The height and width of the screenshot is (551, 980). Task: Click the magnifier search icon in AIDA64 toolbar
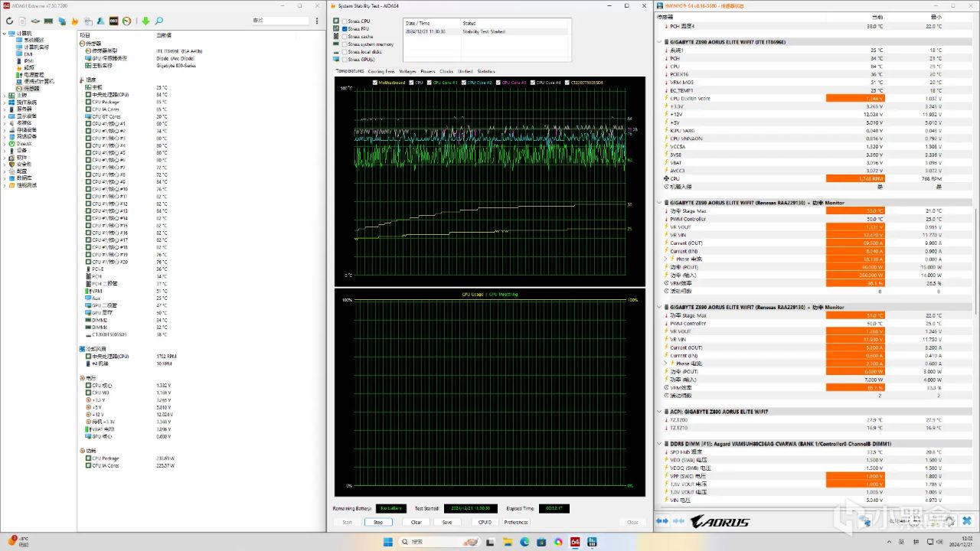[x=159, y=21]
